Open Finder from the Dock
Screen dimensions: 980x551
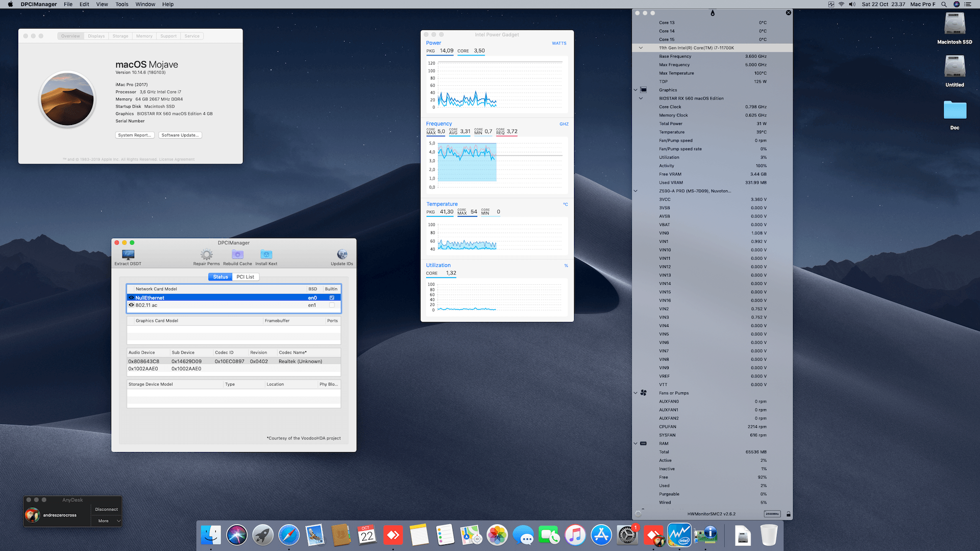pos(211,535)
